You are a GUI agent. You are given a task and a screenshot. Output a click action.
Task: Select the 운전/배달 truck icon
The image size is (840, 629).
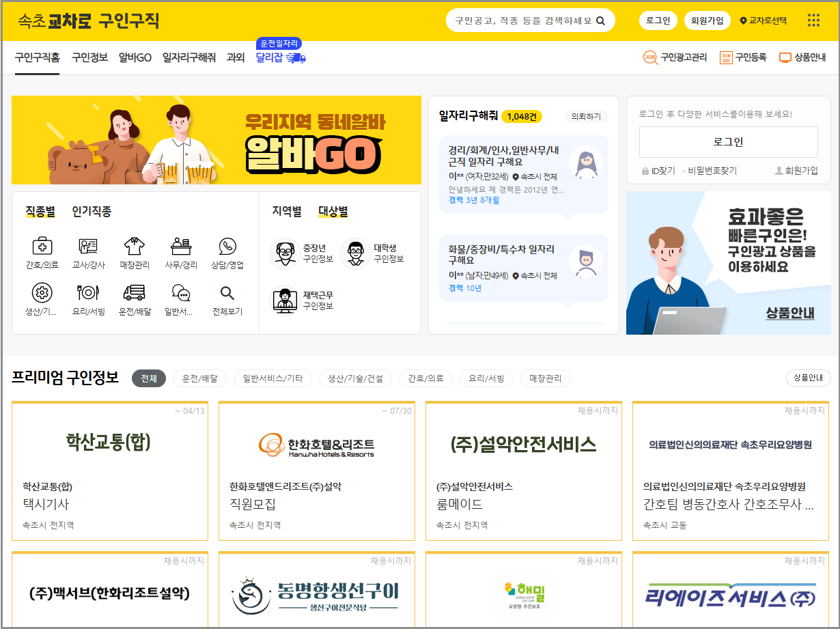[134, 295]
